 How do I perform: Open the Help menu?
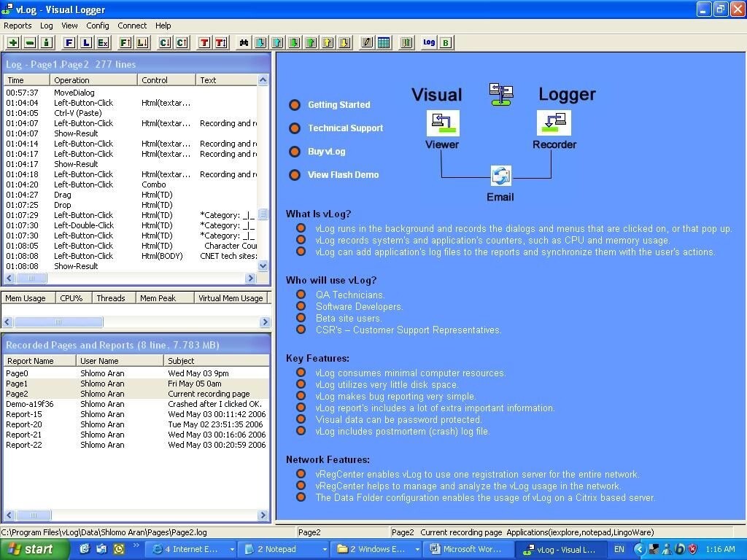tap(163, 26)
